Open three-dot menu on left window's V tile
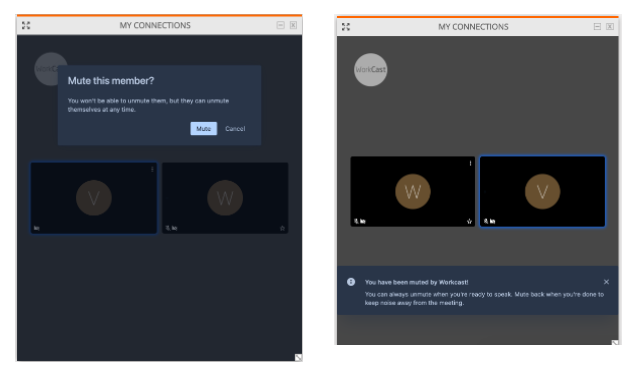The height and width of the screenshot is (378, 632). point(152,169)
